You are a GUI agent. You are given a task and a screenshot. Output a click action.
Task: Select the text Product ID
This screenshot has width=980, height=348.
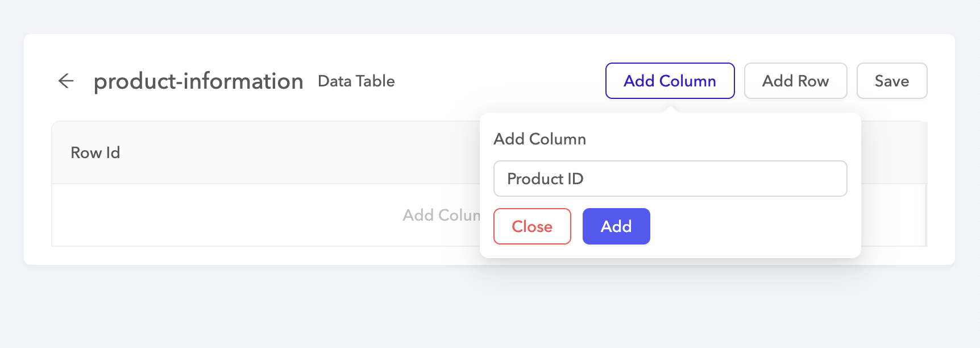[545, 179]
